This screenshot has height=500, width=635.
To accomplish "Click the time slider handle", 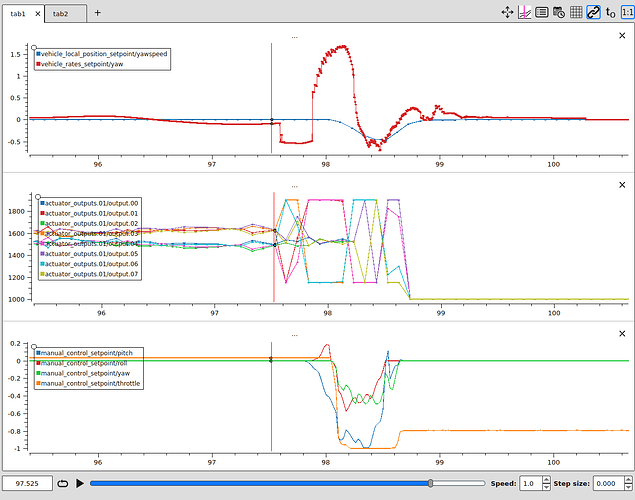I will (430, 483).
